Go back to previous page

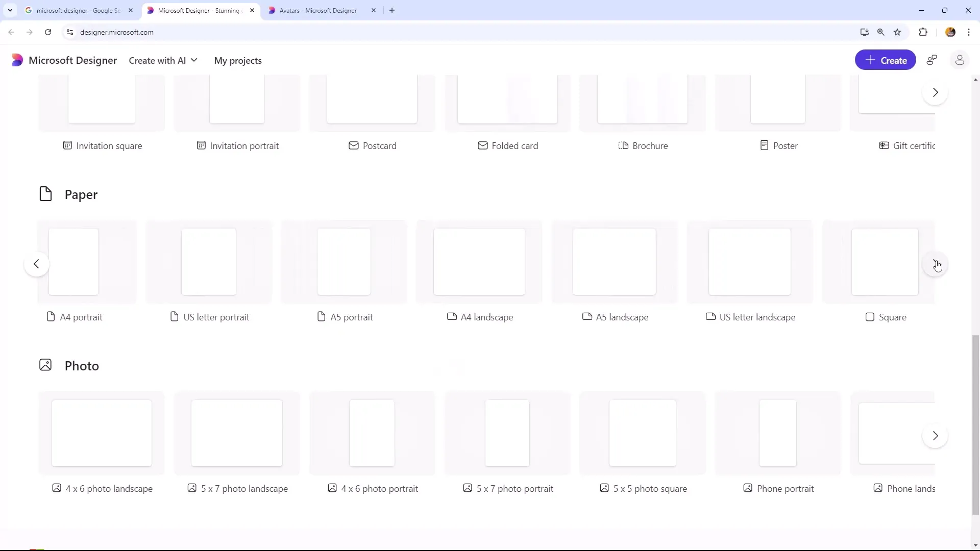(11, 32)
